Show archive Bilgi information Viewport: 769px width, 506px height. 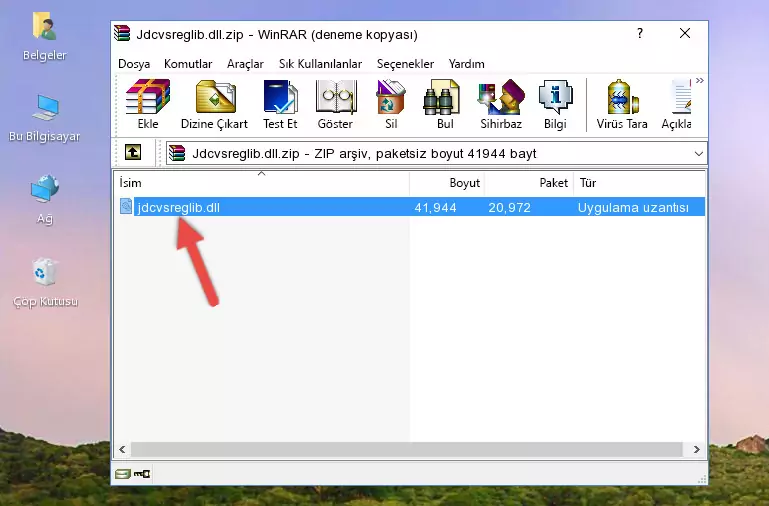[x=555, y=104]
